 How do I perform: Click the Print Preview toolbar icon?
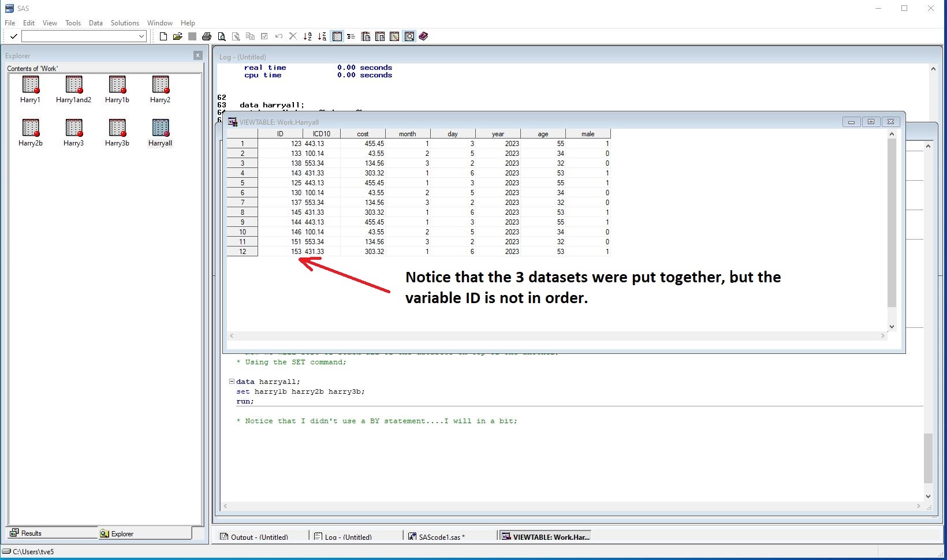coord(221,36)
